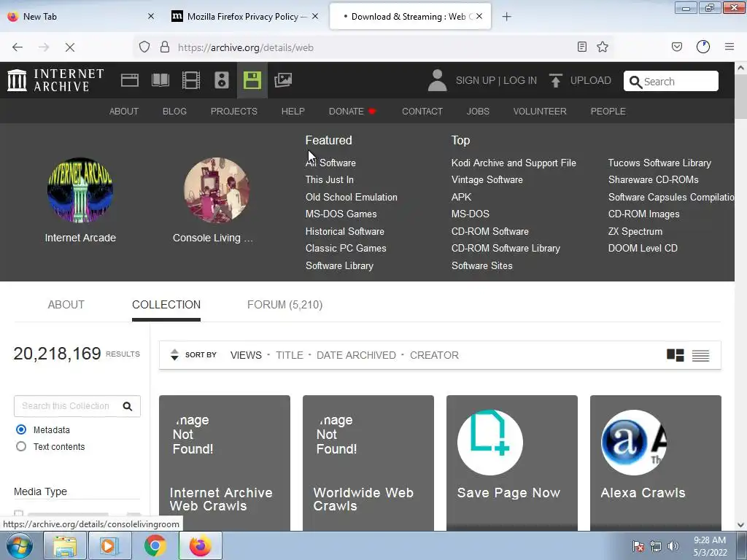Sort by DATE ARCHIVED
The height and width of the screenshot is (560, 747).
tap(356, 355)
